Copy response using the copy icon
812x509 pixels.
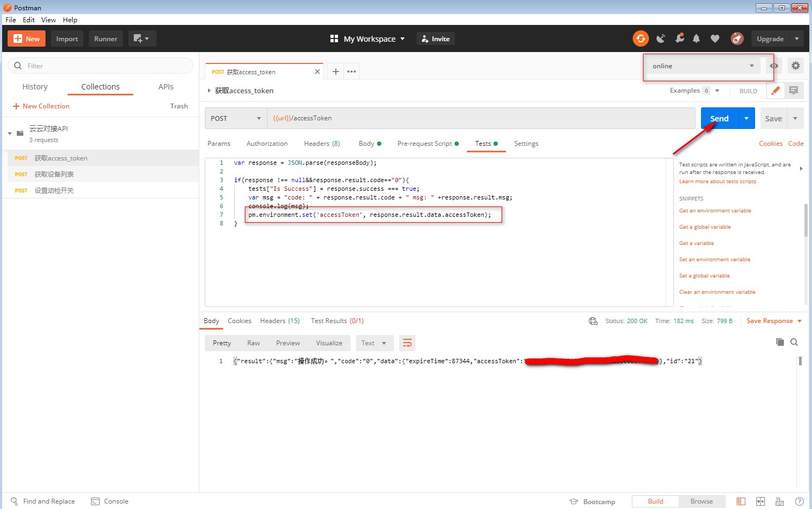779,342
